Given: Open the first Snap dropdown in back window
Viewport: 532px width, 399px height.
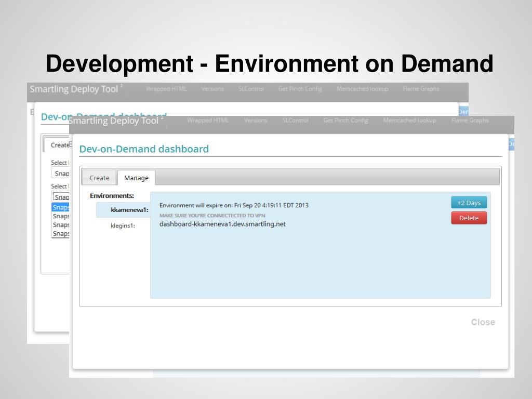Looking at the screenshot, I should pos(60,174).
